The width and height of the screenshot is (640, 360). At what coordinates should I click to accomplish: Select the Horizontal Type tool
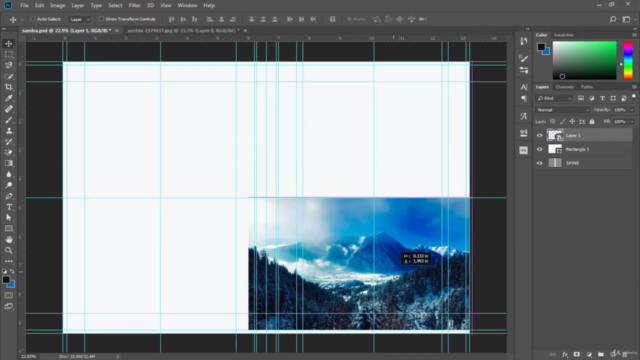(x=9, y=207)
